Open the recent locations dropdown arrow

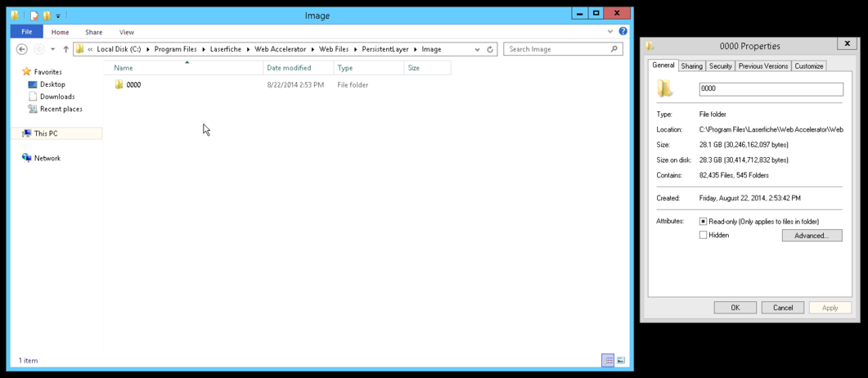coord(52,49)
